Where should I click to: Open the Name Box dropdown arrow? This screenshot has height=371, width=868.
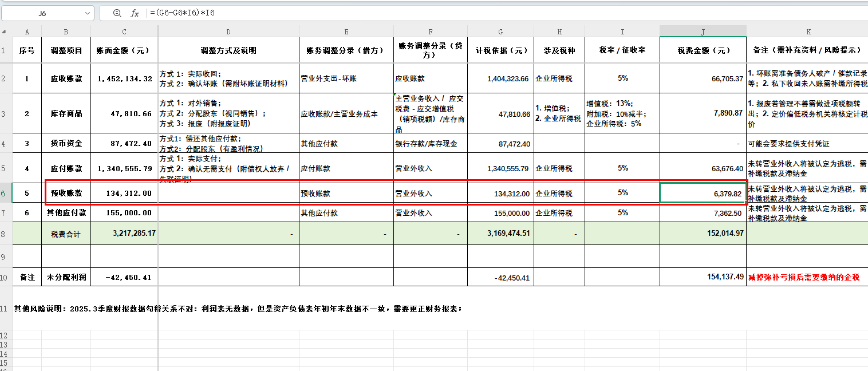88,13
